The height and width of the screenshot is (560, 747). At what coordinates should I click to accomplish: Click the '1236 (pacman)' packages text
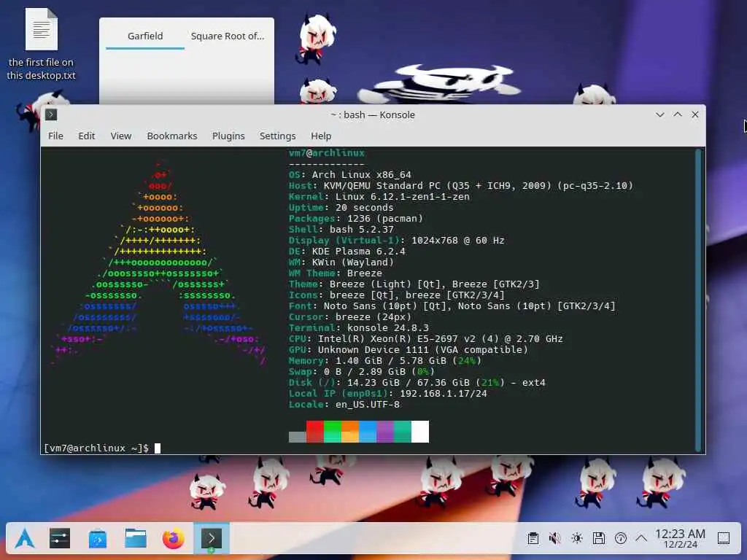point(385,219)
